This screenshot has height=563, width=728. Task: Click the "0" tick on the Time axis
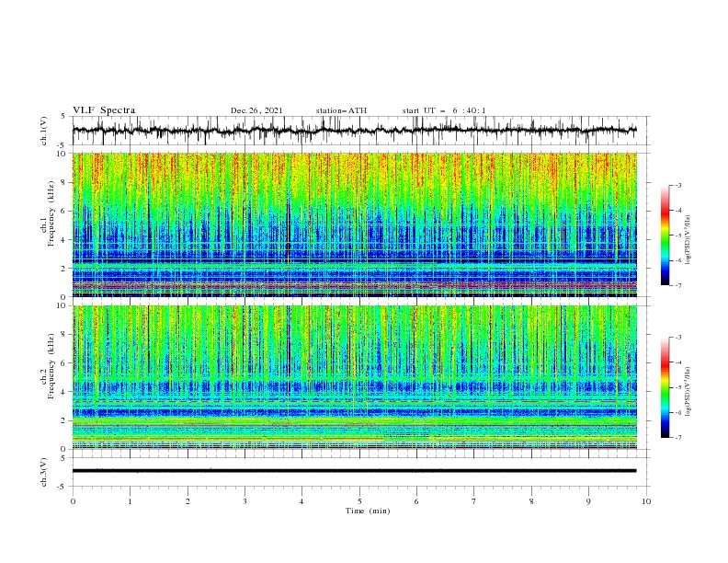point(73,501)
